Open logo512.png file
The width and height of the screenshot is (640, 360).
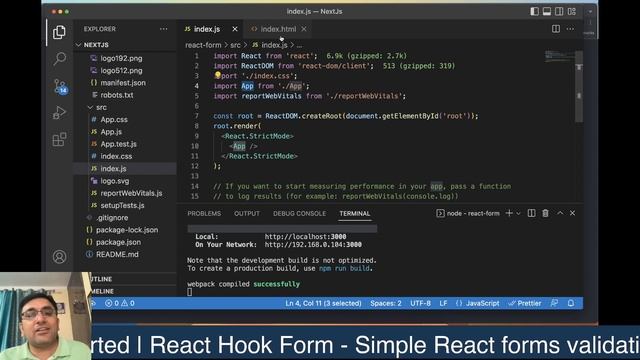coord(121,71)
